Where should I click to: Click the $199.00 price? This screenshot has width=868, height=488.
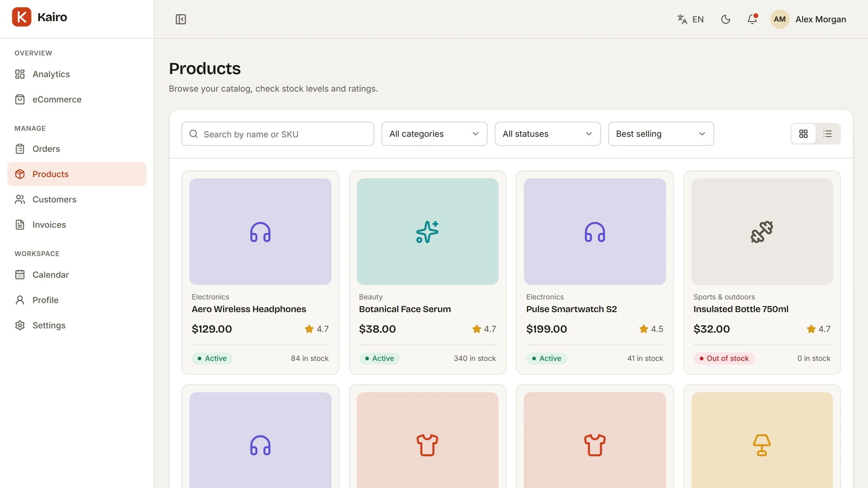[x=547, y=329]
